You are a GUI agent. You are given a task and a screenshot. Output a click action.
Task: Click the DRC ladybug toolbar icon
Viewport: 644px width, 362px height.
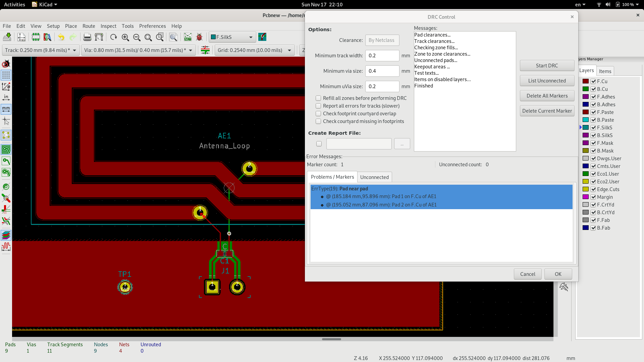coord(199,37)
